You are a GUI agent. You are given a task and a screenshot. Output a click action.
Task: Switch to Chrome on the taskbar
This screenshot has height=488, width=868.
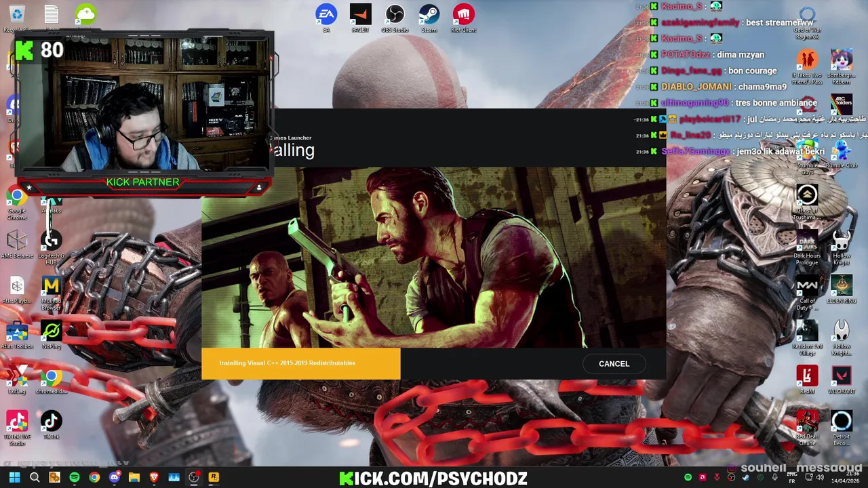(94, 478)
